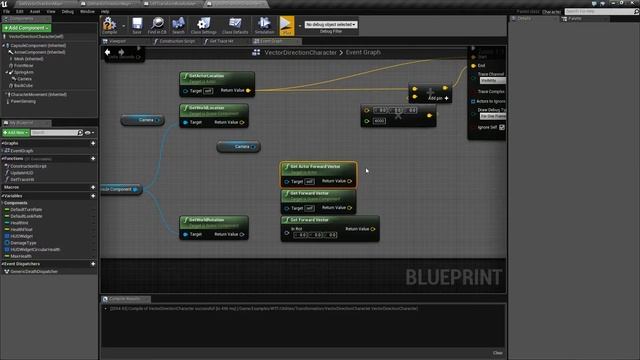This screenshot has width=640, height=360.
Task: Add new function with plus icon
Action: click(x=93, y=158)
